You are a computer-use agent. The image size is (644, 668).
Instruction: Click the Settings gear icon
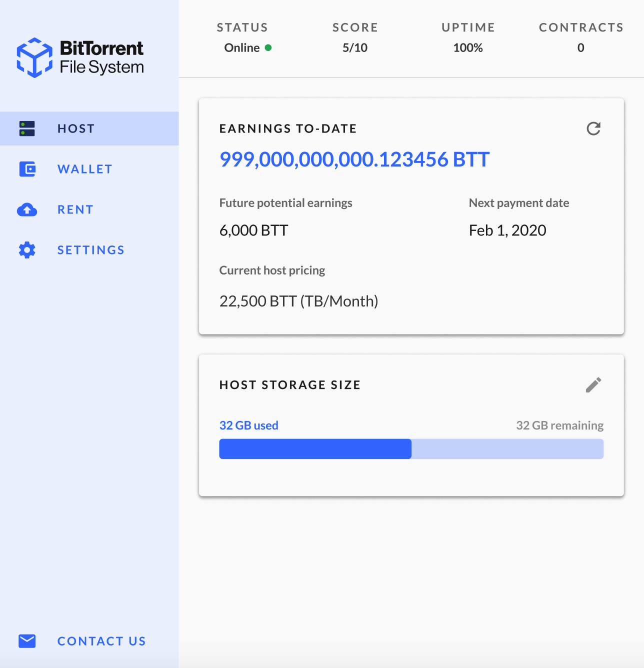pyautogui.click(x=27, y=250)
